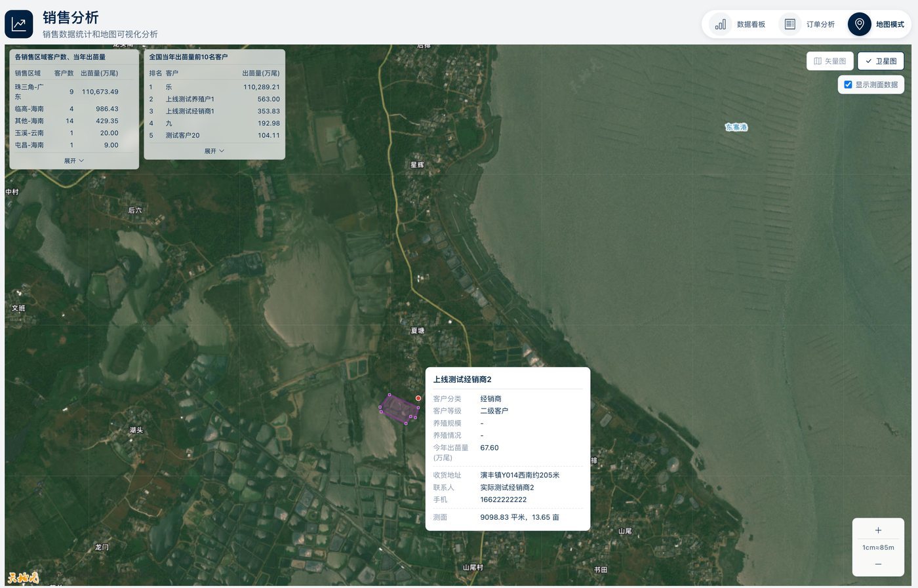Click customer 上线测试养殖户1 in the ranking

(x=190, y=99)
